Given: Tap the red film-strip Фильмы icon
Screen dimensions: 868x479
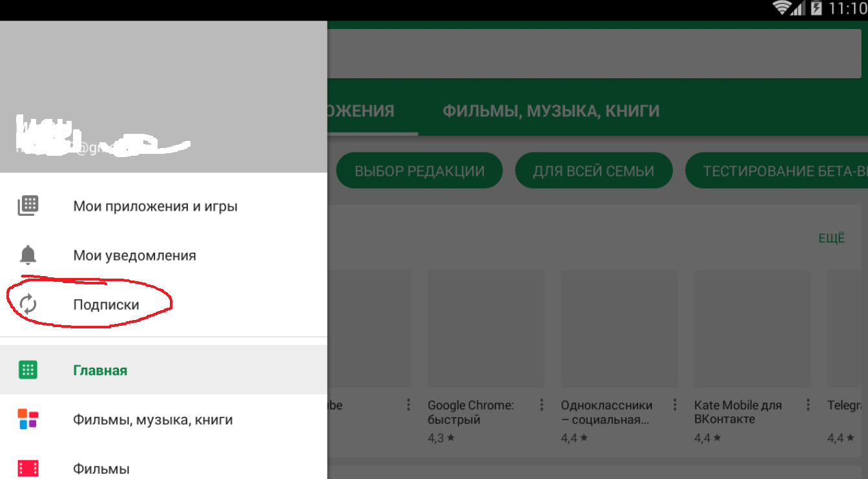Looking at the screenshot, I should tap(28, 468).
